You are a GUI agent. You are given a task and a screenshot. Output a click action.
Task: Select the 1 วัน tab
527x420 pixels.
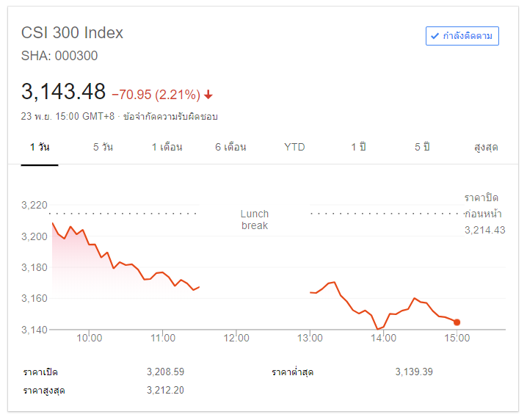pyautogui.click(x=40, y=147)
